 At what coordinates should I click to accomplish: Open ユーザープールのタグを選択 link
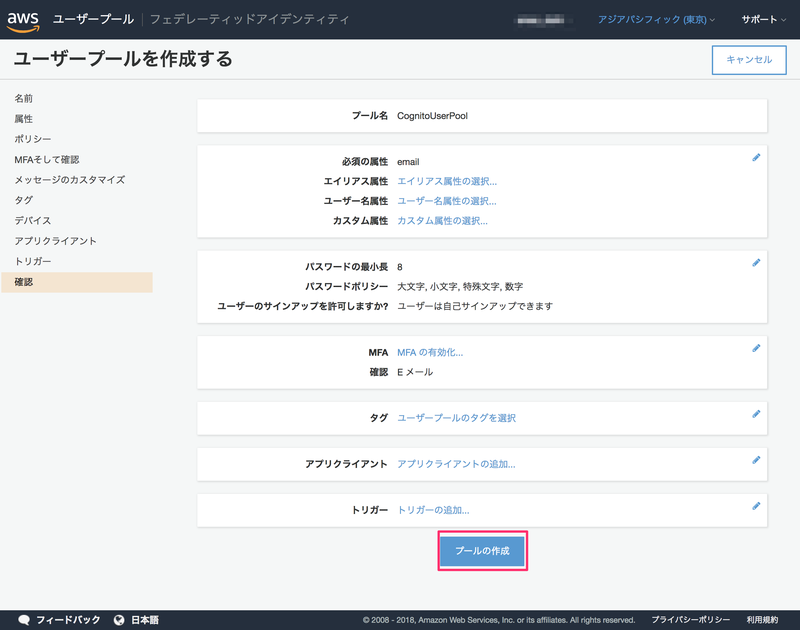(x=457, y=418)
